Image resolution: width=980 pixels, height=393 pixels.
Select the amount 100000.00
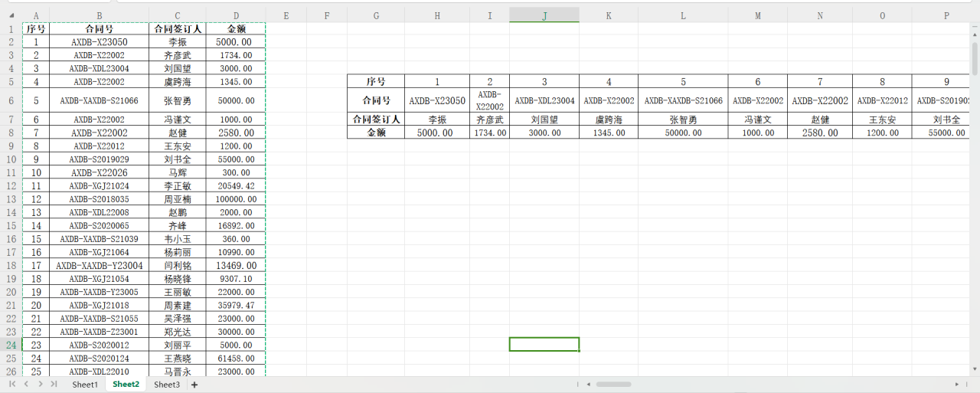(x=236, y=199)
